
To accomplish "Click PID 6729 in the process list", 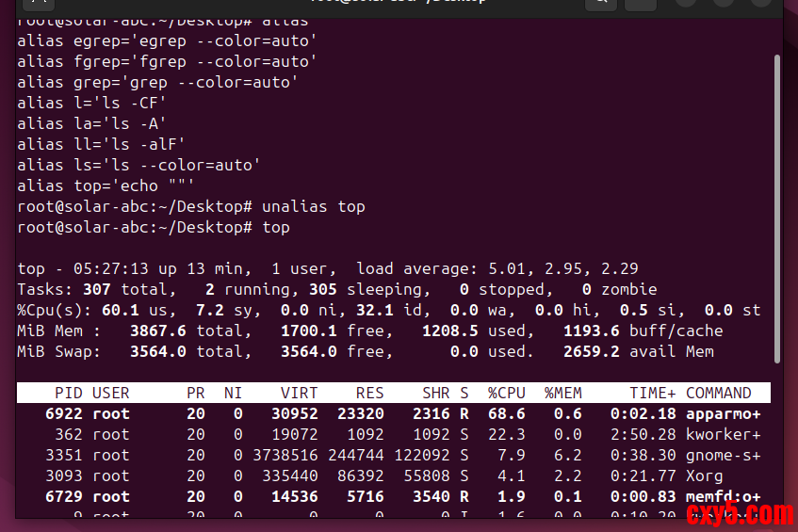I will pyautogui.click(x=64, y=497).
